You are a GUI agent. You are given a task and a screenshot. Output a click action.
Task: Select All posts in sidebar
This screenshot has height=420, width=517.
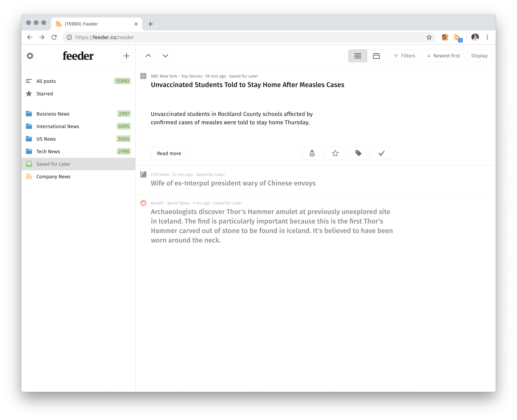coord(78,81)
